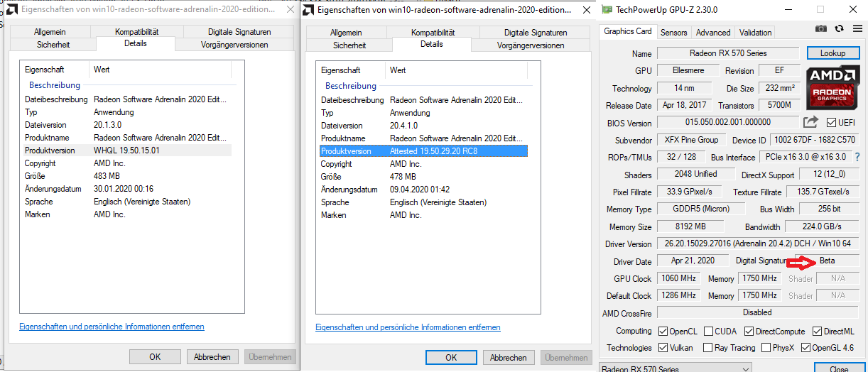Image resolution: width=868 pixels, height=372 pixels.
Task: Open Sicherheit tab in the middle properties window
Action: pos(349,45)
